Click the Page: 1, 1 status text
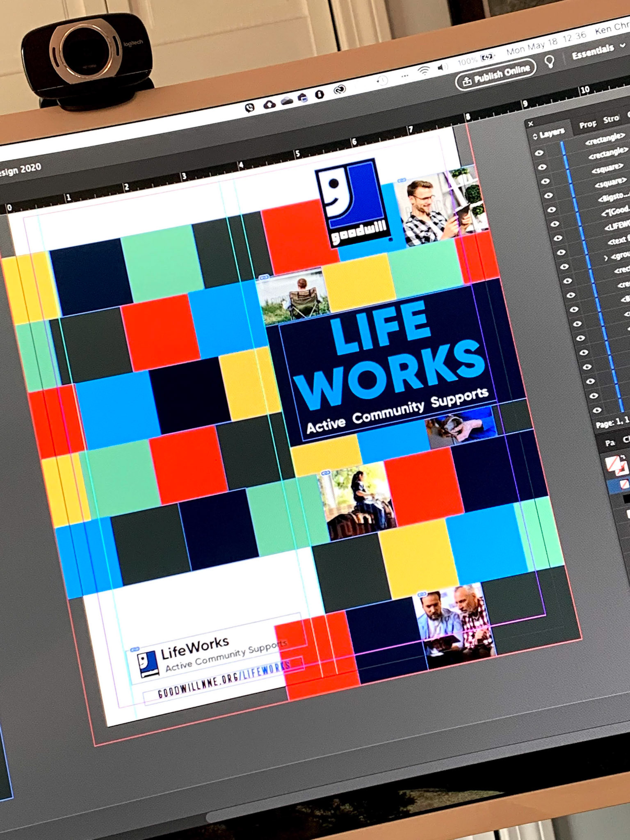 point(613,422)
